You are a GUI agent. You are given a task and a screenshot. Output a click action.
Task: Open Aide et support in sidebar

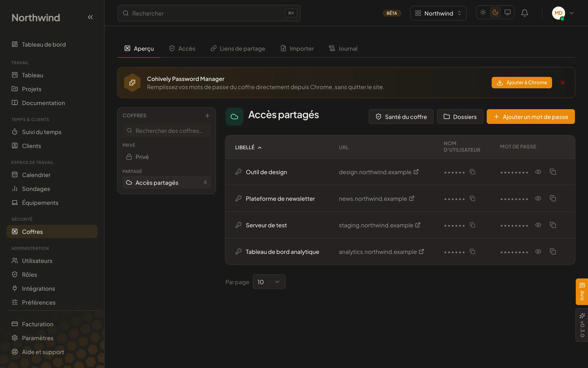(x=52, y=352)
